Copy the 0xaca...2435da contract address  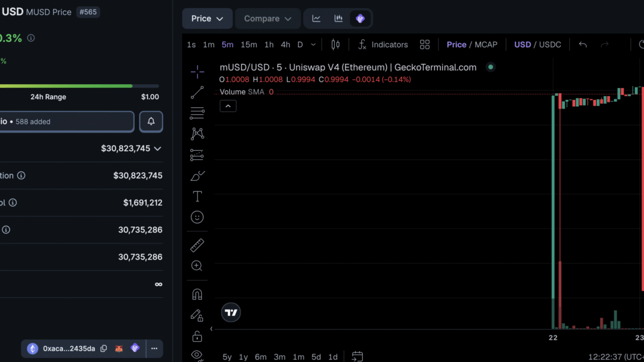[104, 349]
